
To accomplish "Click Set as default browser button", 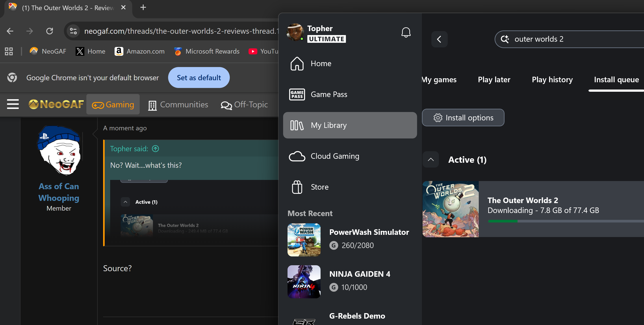I will click(199, 78).
